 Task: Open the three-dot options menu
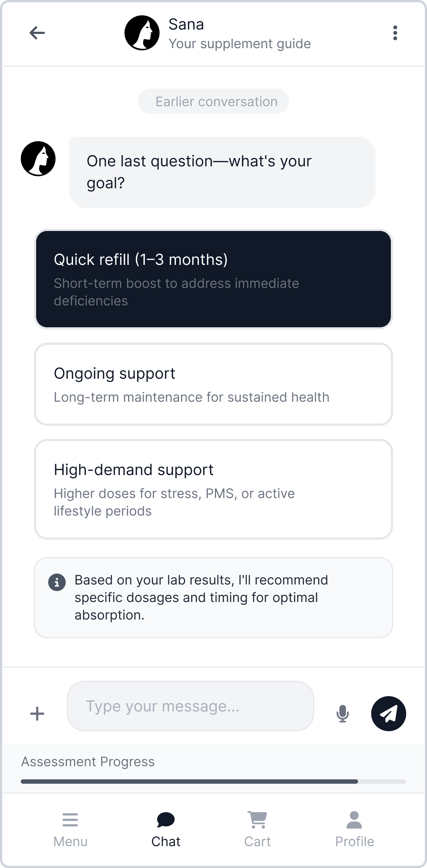[x=395, y=33]
